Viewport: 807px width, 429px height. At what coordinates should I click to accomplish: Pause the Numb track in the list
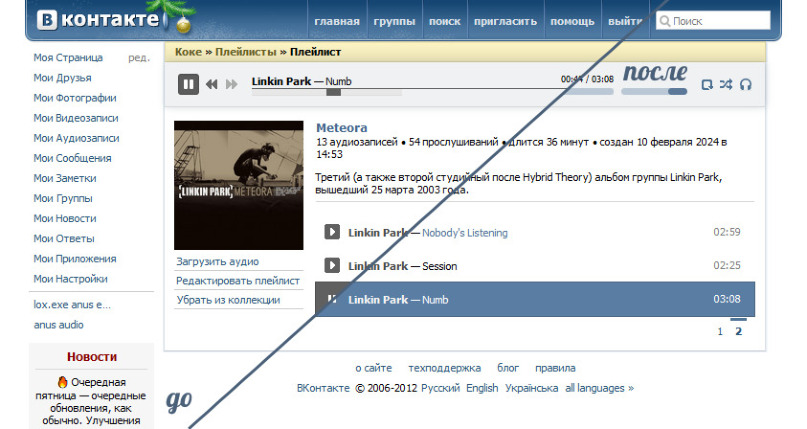click(x=332, y=299)
